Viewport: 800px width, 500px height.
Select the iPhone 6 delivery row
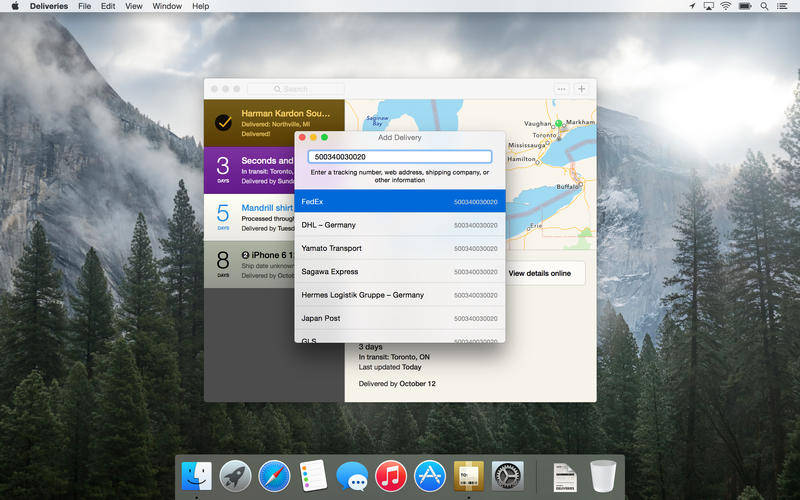coord(249,264)
